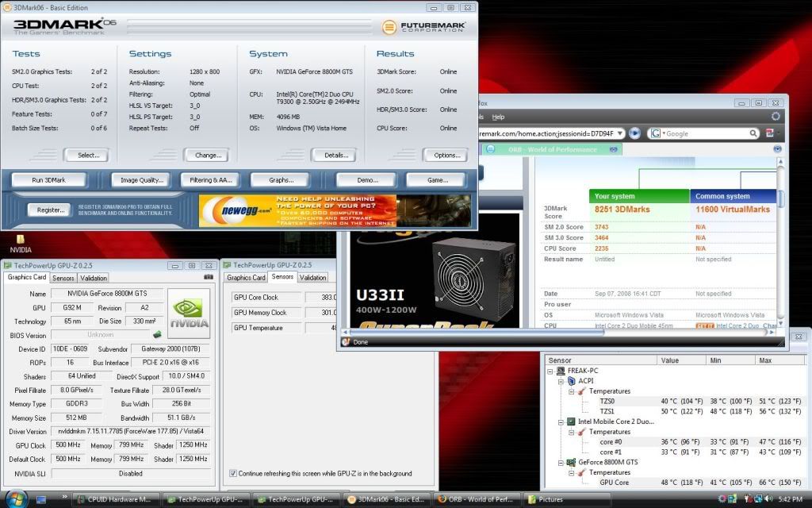Open Image Quality... in 3DMark06
The width and height of the screenshot is (812, 508).
tap(141, 180)
